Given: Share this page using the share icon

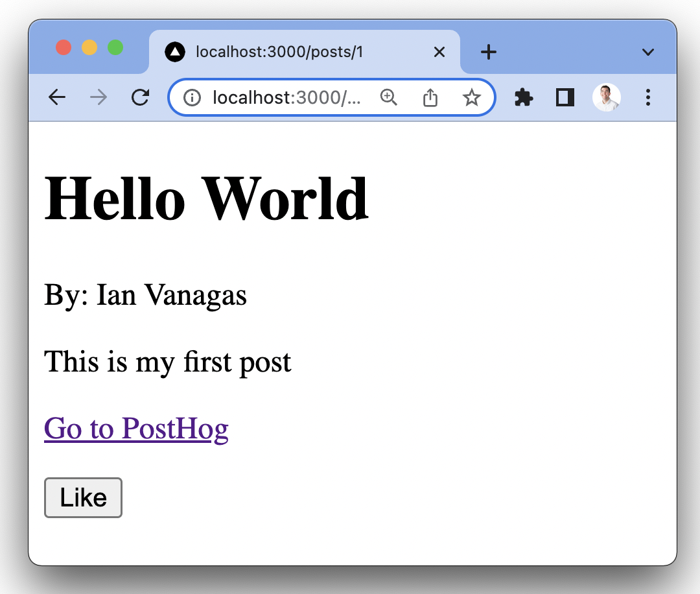Looking at the screenshot, I should [x=430, y=97].
